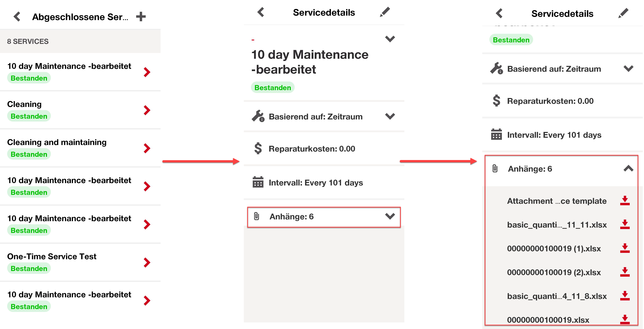Screen dimensions: 644x329
Task: Download Attachment ...ce template file
Action: pyautogui.click(x=625, y=201)
